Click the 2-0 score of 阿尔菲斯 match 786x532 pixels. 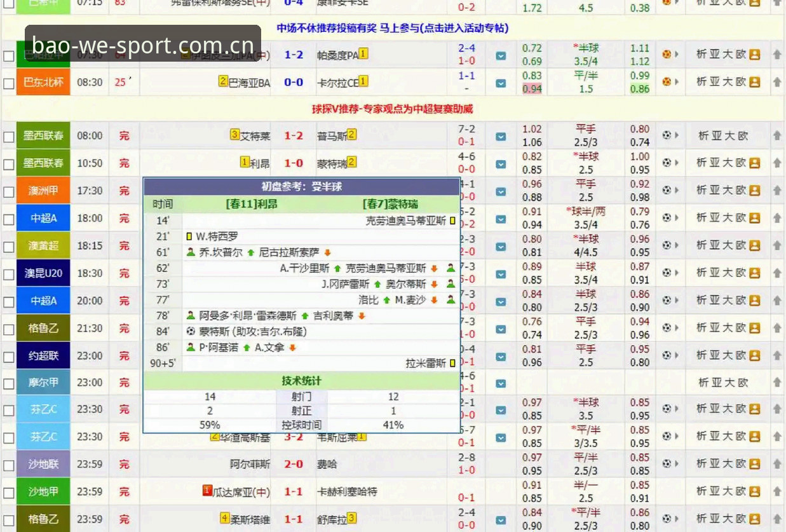coord(294,465)
